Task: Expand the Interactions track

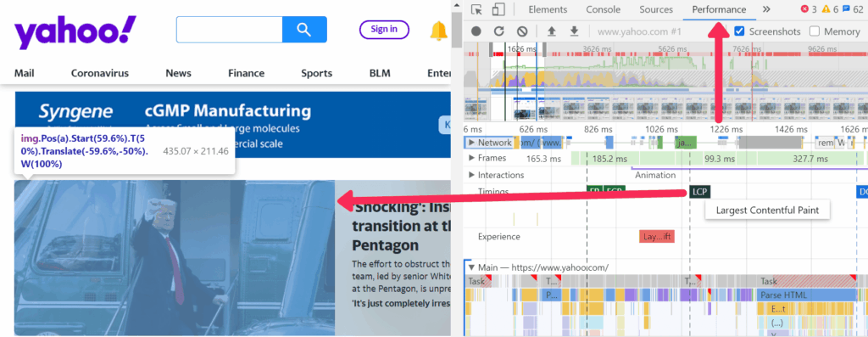Action: pyautogui.click(x=471, y=175)
